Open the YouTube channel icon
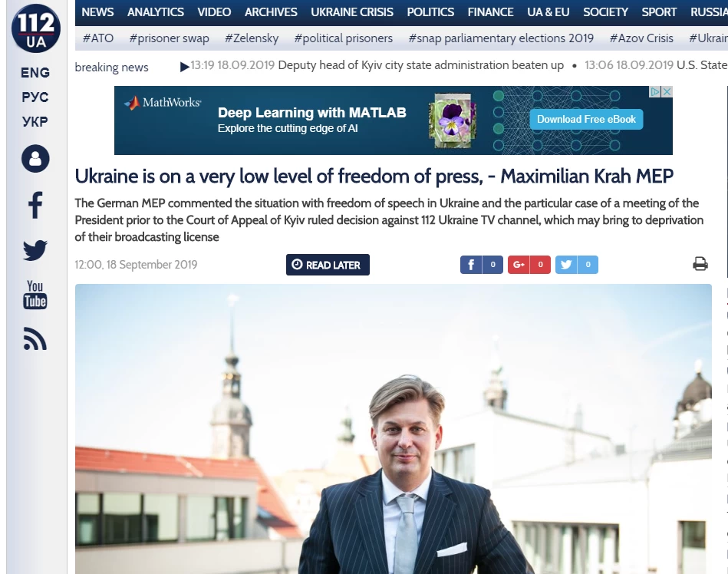The image size is (728, 574). [35, 295]
